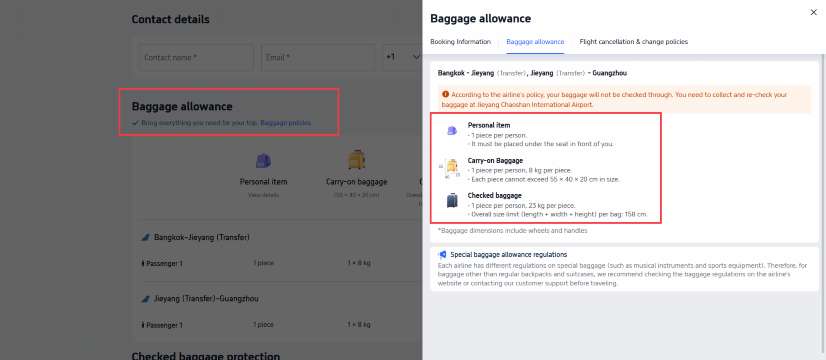The height and width of the screenshot is (360, 826).
Task: Click the orange warning icon in baggage notice
Action: [446, 95]
